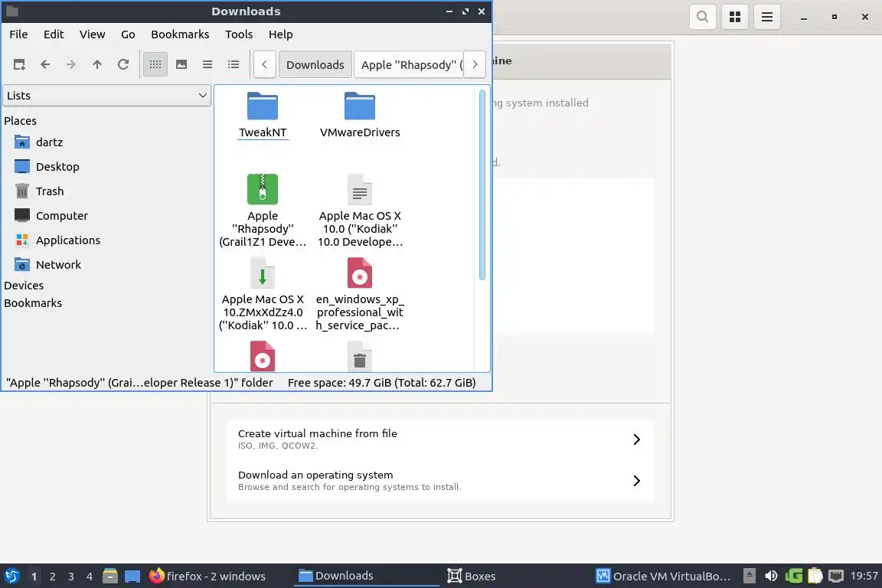Select the trash-marked file in the bottom row

point(360,356)
